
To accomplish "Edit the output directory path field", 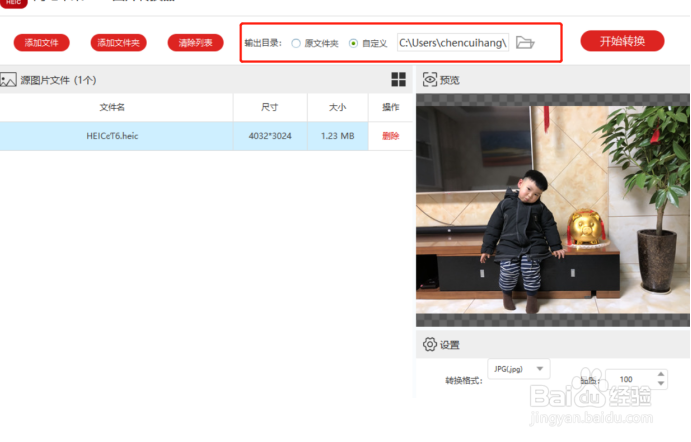I will (x=453, y=43).
